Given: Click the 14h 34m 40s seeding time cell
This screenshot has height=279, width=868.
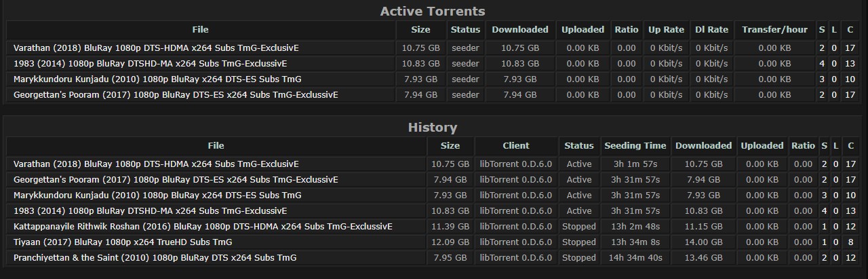Looking at the screenshot, I should pos(635,258).
